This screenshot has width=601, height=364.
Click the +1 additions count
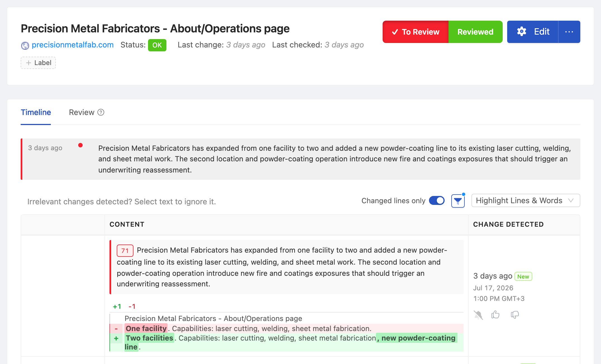[117, 306]
